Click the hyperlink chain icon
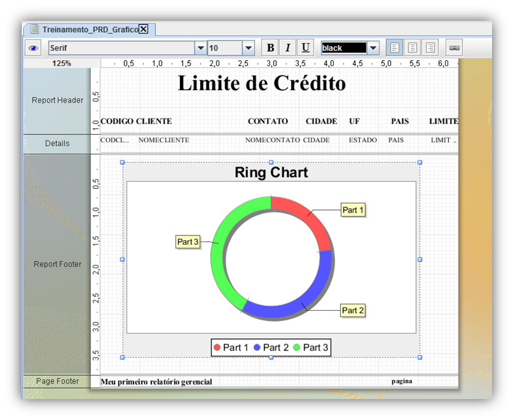 454,48
